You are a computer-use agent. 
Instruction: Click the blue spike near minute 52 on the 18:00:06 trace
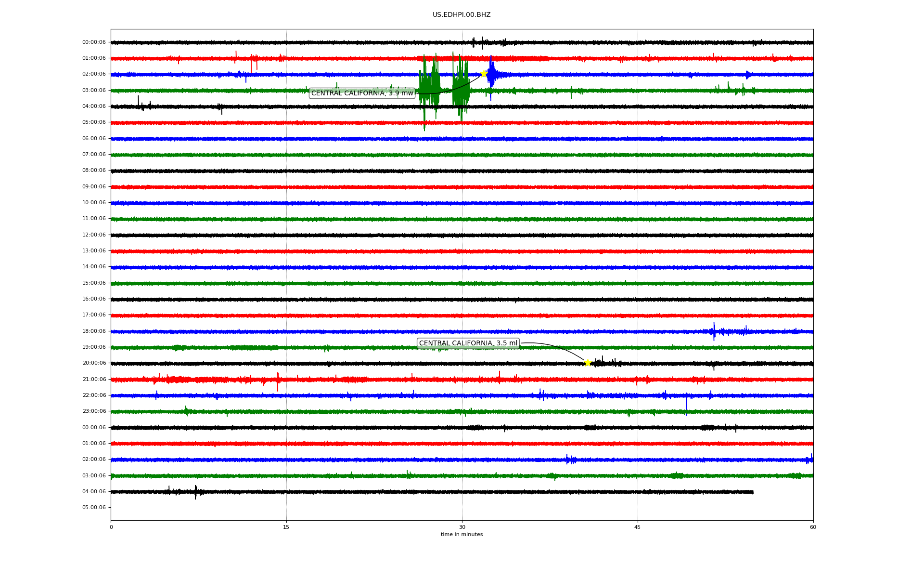pos(714,331)
